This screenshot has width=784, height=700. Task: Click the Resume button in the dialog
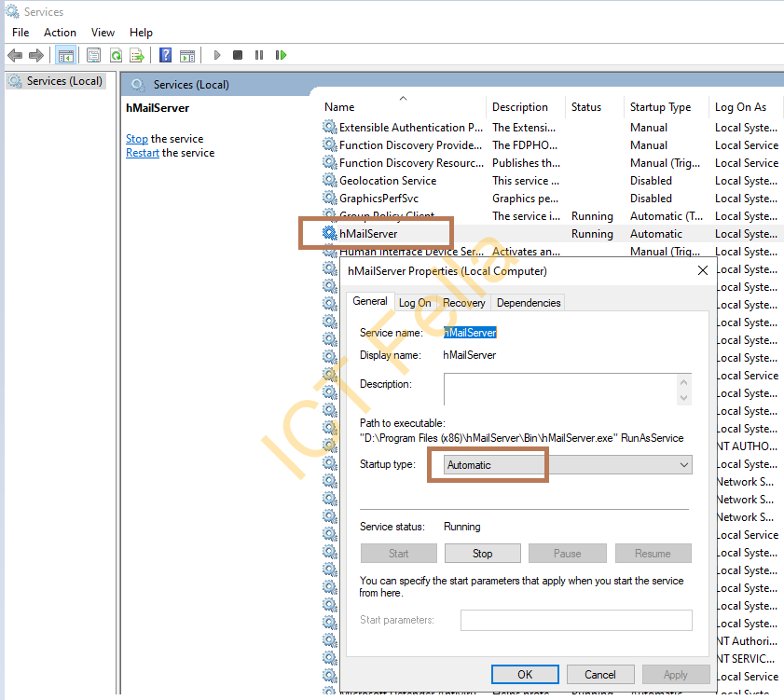653,554
